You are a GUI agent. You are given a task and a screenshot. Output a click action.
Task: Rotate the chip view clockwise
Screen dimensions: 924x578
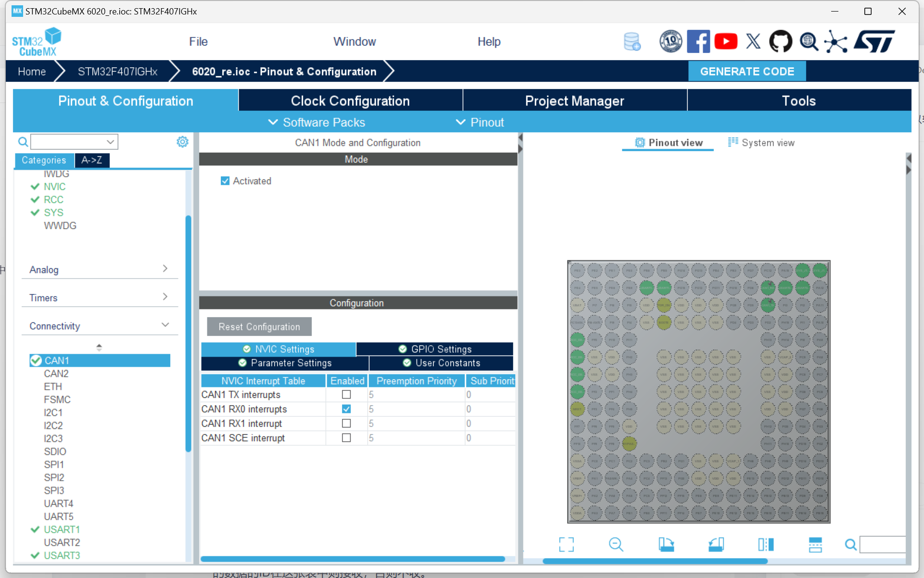click(666, 544)
